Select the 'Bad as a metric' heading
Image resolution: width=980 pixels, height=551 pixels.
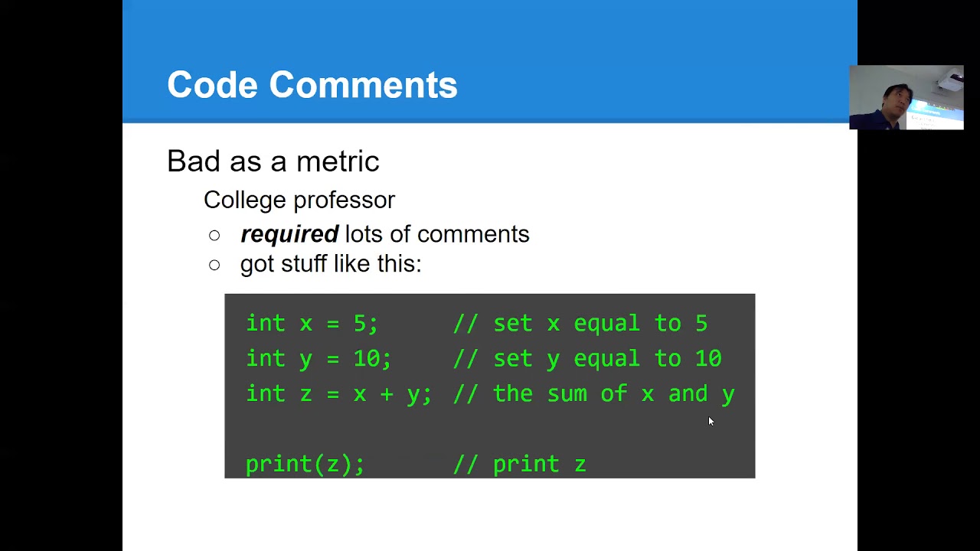pyautogui.click(x=273, y=161)
